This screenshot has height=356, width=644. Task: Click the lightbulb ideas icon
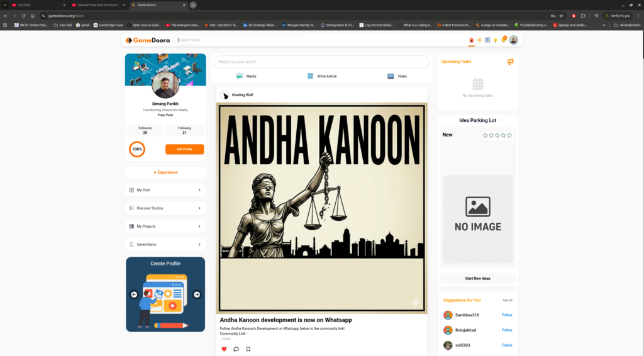tap(496, 40)
